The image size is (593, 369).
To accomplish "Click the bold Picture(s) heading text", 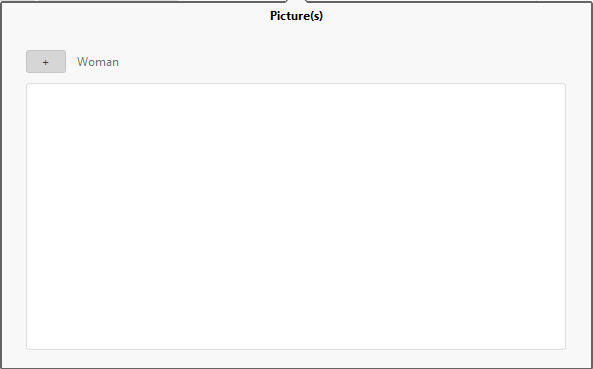I will click(296, 16).
